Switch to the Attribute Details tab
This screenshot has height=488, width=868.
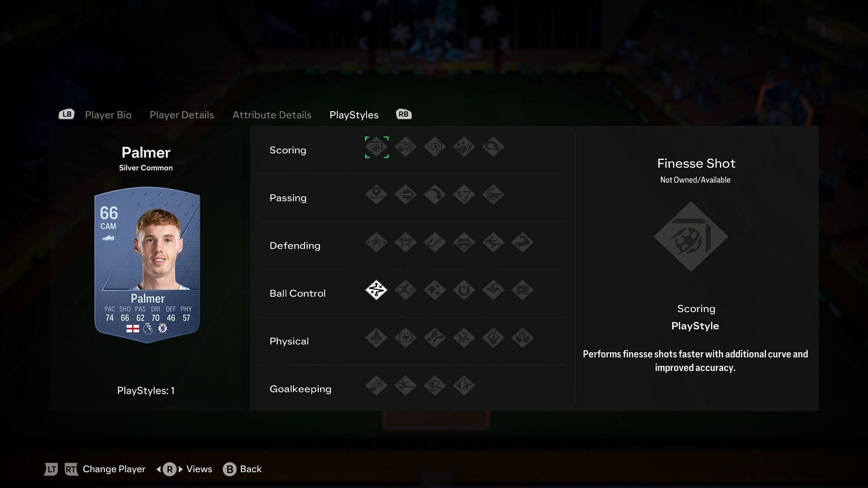[x=271, y=114]
